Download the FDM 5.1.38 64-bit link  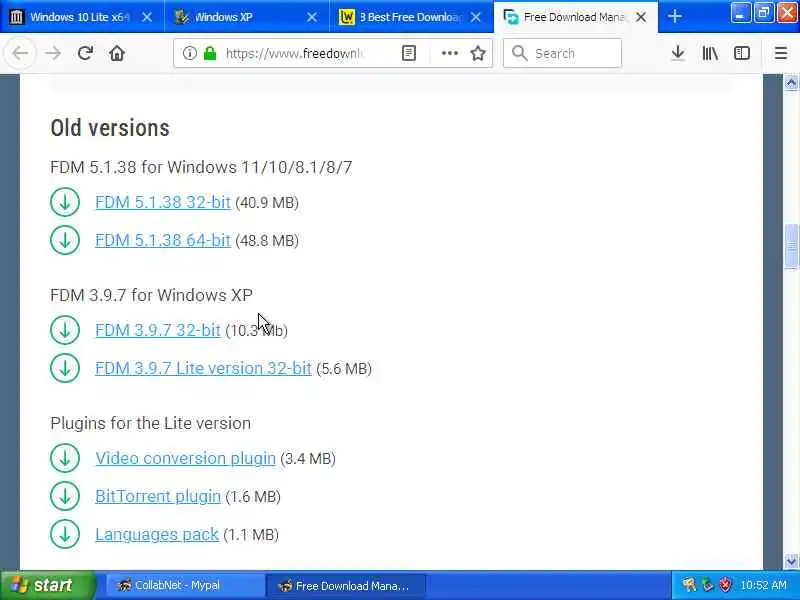click(163, 240)
